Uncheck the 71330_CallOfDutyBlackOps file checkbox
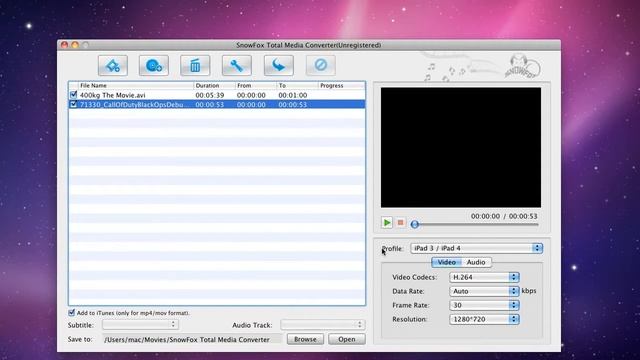Viewport: 640px width, 360px height. coord(73,104)
